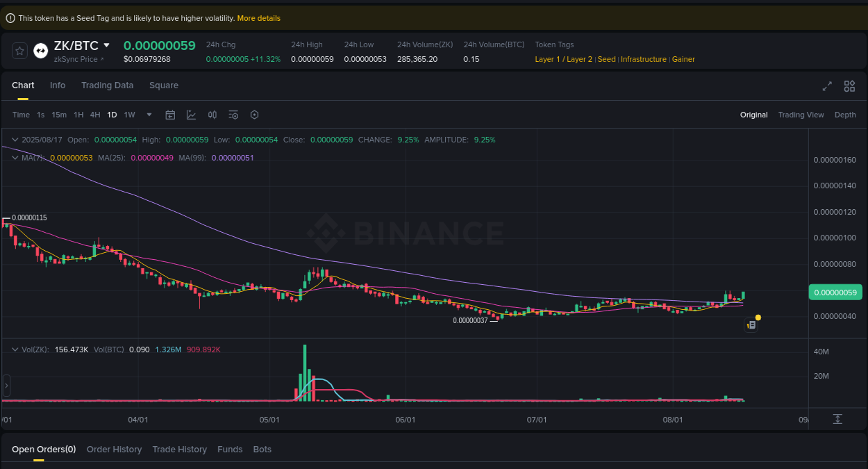Open the grid layout icon near fullscreen arrows
Screen dimensions: 868x469
coord(849,86)
